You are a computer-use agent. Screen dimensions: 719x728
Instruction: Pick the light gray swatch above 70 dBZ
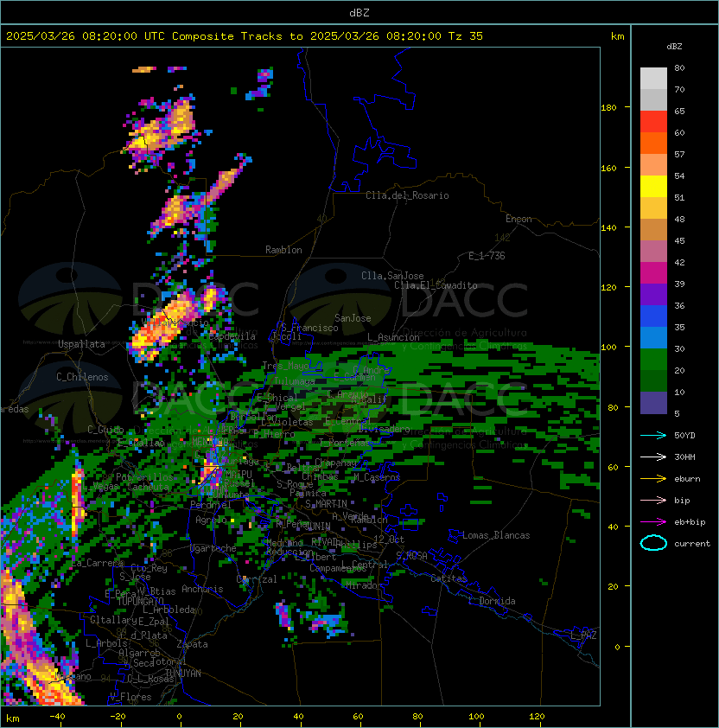coord(653,79)
